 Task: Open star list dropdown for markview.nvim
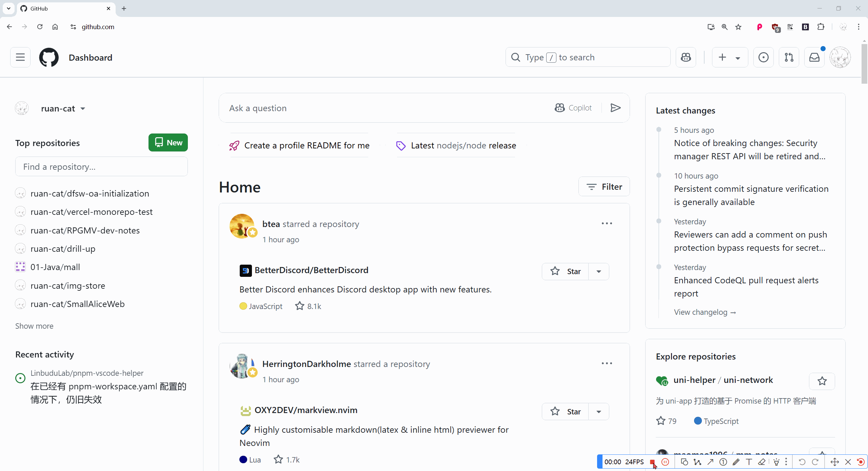(599, 412)
